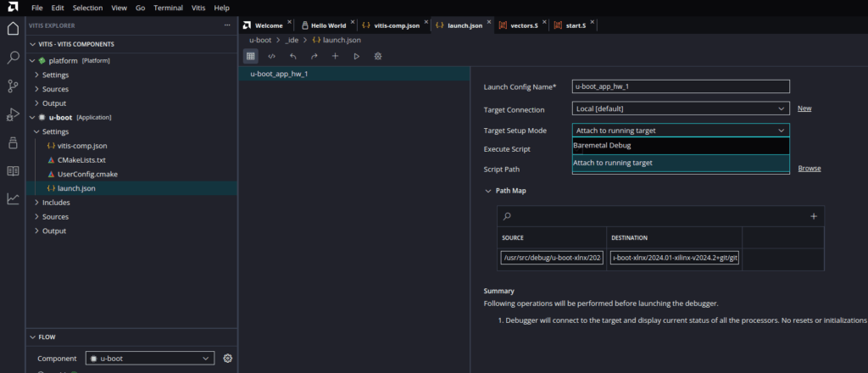Close the vectors.S tab
The height and width of the screenshot is (373, 868).
click(x=545, y=23)
